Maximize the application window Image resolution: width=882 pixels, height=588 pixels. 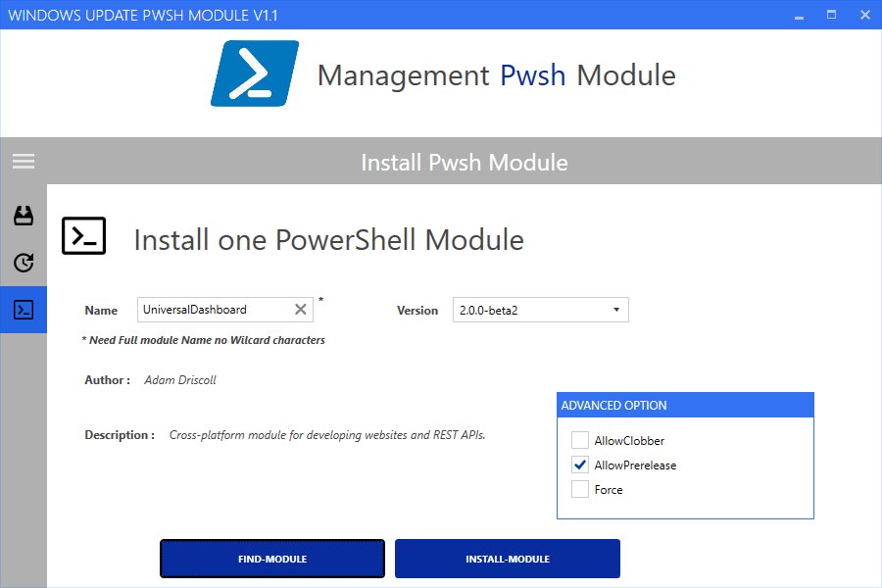pos(831,15)
